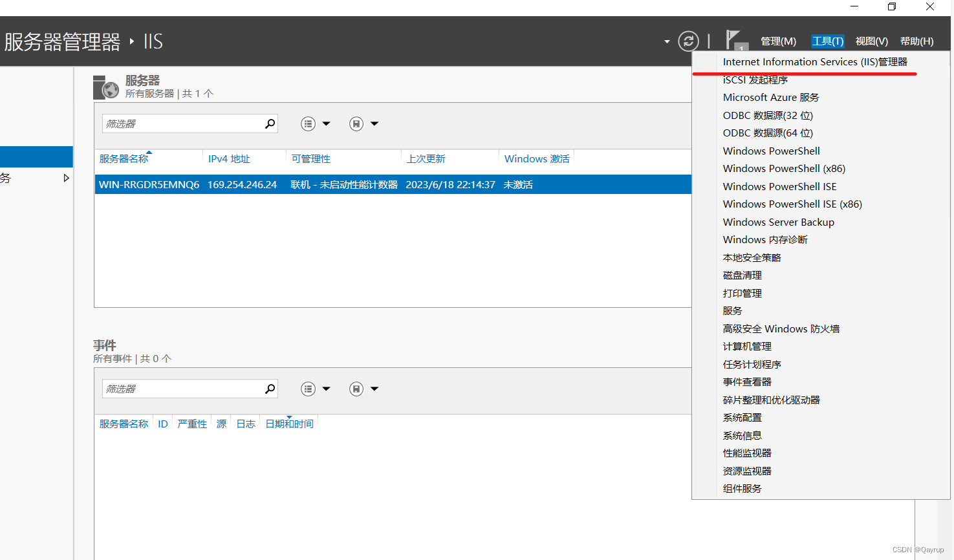Open 服务 from tools menu
The width and height of the screenshot is (954, 560).
[x=733, y=311]
